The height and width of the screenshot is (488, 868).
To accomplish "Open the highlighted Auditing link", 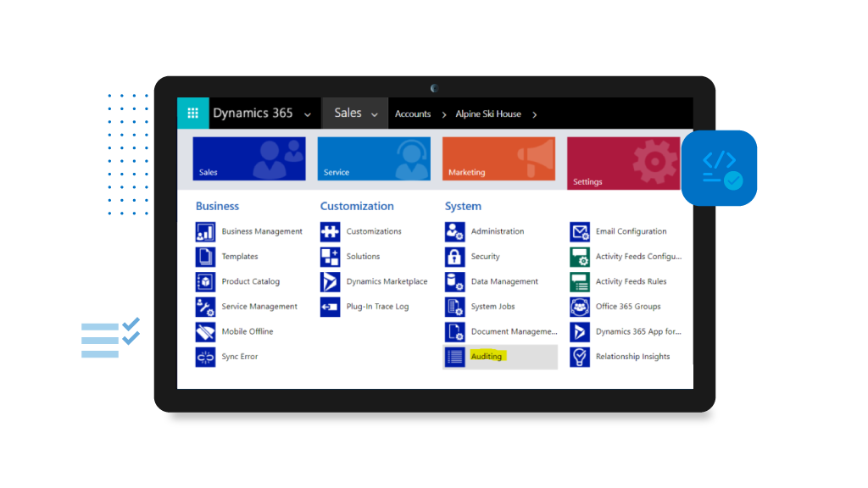I will 487,357.
